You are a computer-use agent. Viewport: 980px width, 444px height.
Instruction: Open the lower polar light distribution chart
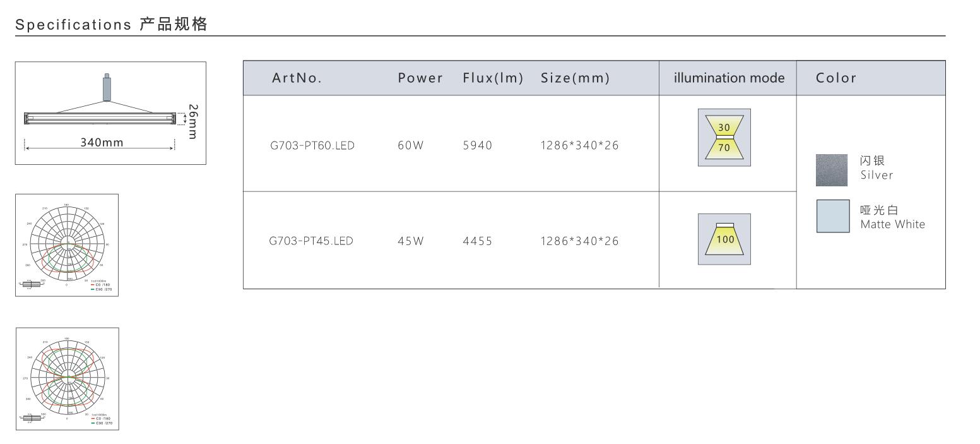click(x=67, y=379)
